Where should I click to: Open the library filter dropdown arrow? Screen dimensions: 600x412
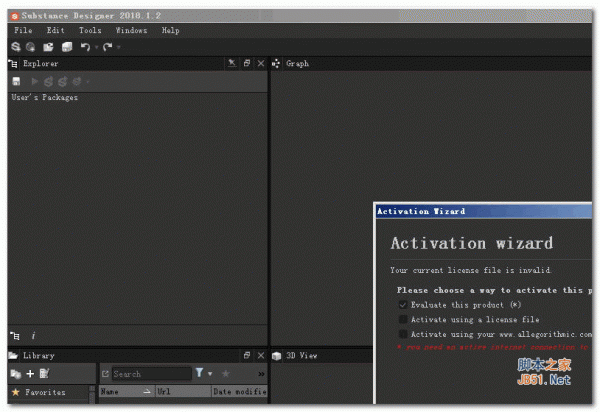[210, 374]
